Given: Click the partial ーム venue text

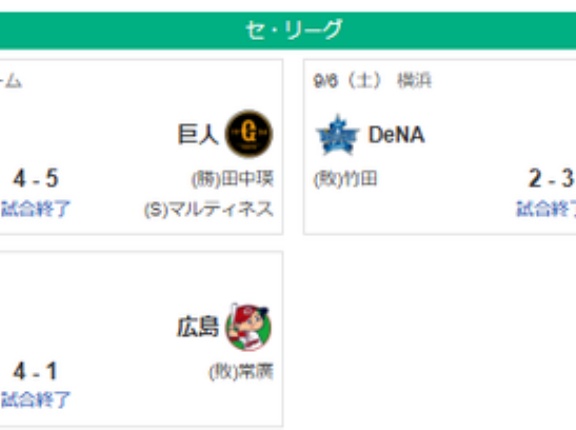Looking at the screenshot, I should click(x=11, y=82).
